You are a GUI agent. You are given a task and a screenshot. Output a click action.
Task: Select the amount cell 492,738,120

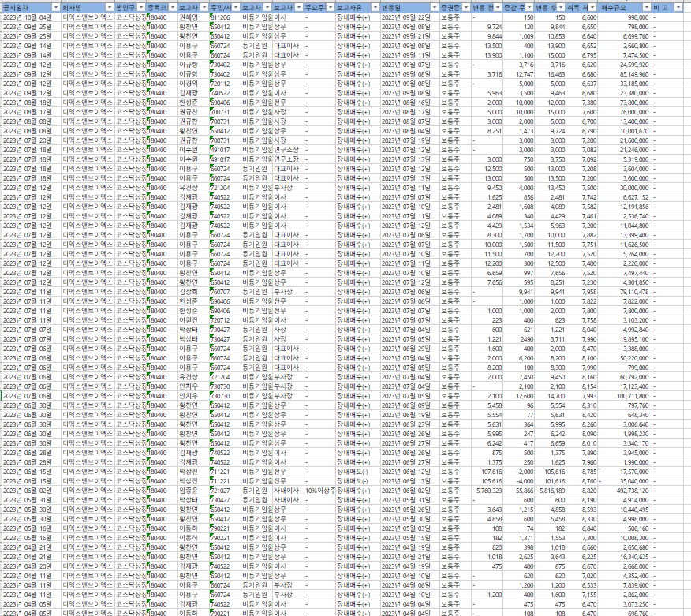(625, 491)
